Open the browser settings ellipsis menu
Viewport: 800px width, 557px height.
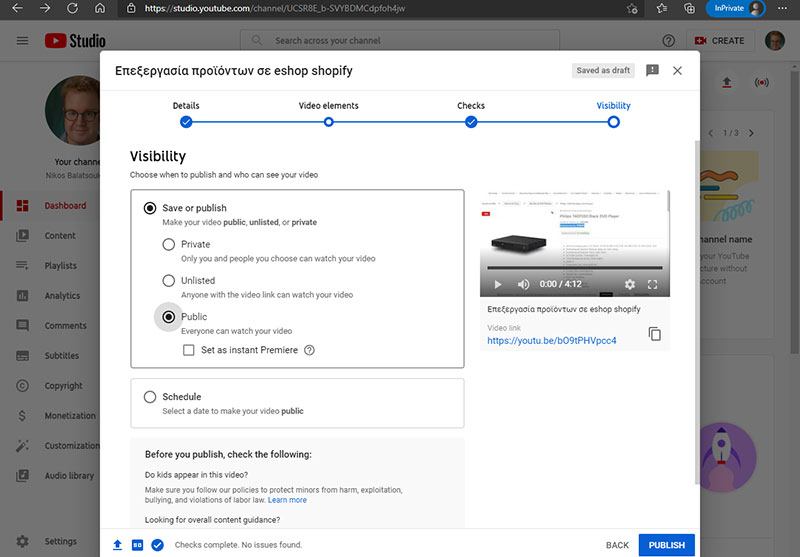(x=782, y=8)
